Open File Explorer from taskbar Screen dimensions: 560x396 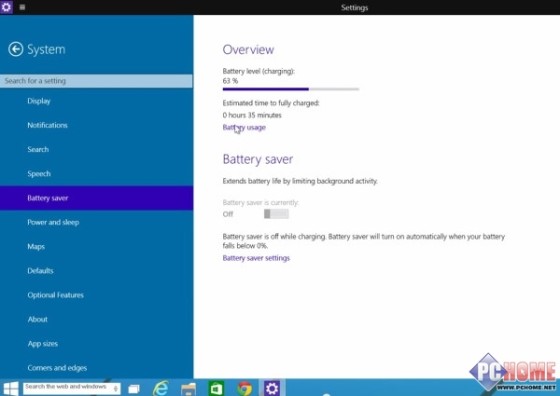(x=189, y=389)
